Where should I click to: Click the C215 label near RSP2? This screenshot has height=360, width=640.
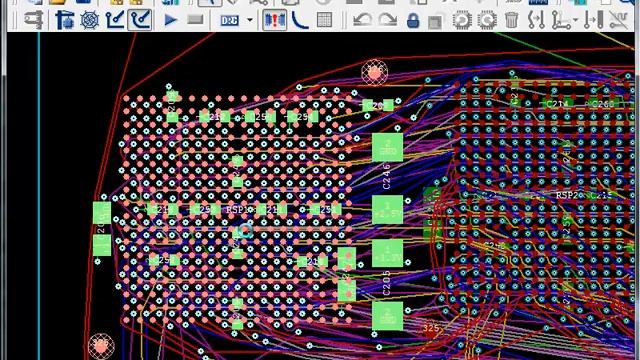point(601,196)
